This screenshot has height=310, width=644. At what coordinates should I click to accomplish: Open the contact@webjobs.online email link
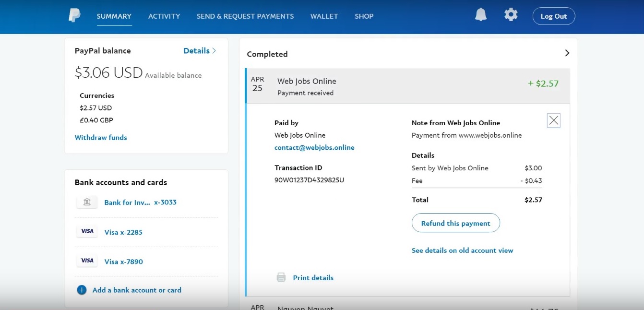[x=314, y=148]
